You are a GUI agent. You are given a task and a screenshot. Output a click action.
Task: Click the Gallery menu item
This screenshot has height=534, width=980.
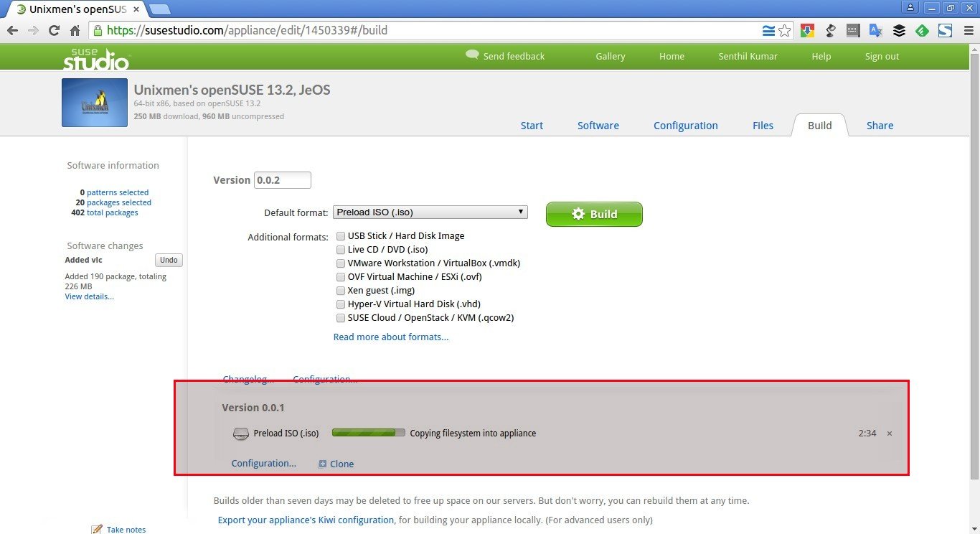tap(611, 57)
